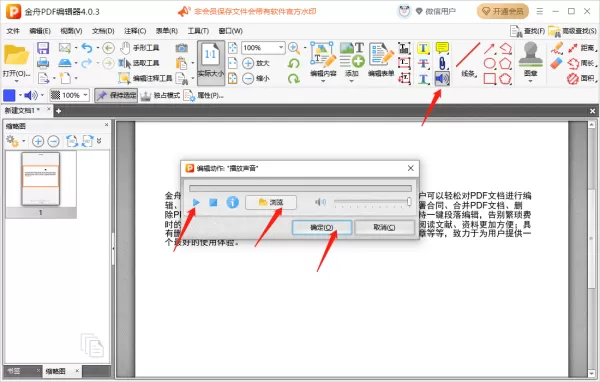Select the page 1 thumbnail

(41, 179)
